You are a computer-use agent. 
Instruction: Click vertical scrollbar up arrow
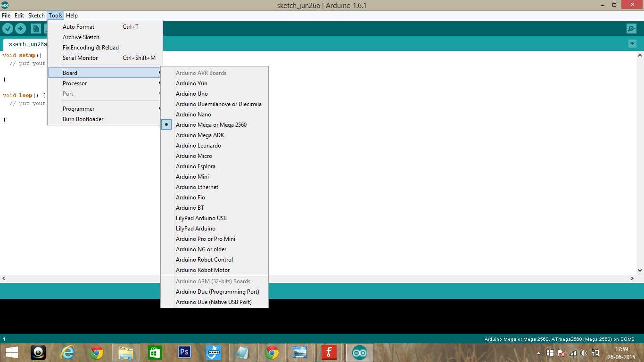pos(640,55)
